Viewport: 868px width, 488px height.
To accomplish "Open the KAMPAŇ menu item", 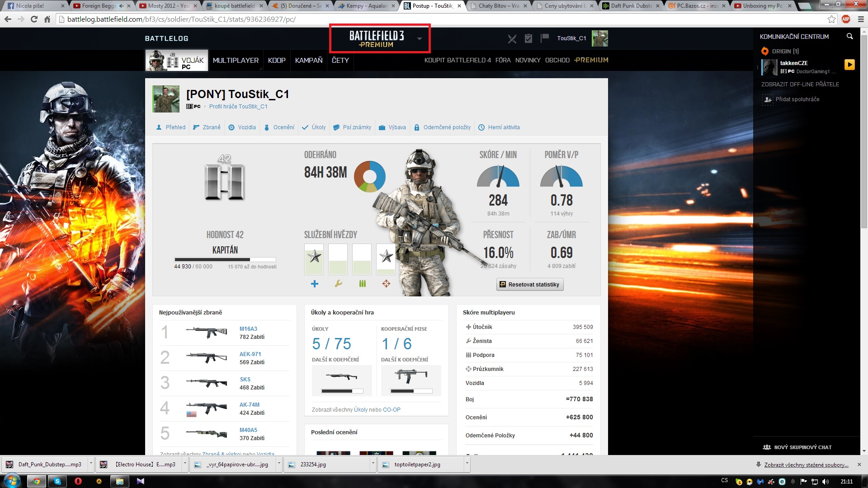I will 309,61.
